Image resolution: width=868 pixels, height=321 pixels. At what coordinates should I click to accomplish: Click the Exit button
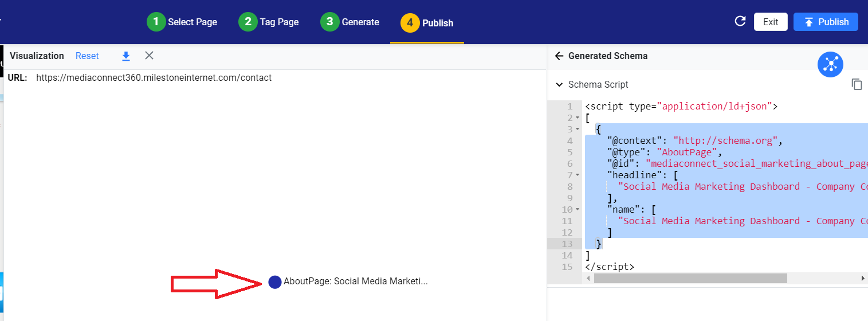771,22
